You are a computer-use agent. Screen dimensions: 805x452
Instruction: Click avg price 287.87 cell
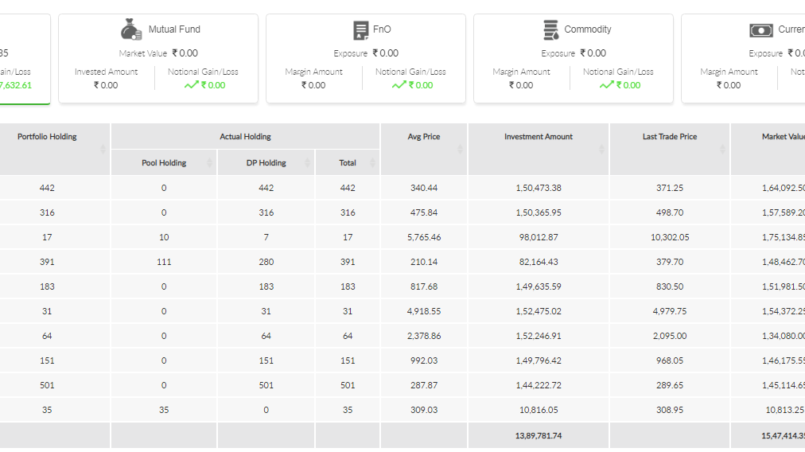(424, 385)
